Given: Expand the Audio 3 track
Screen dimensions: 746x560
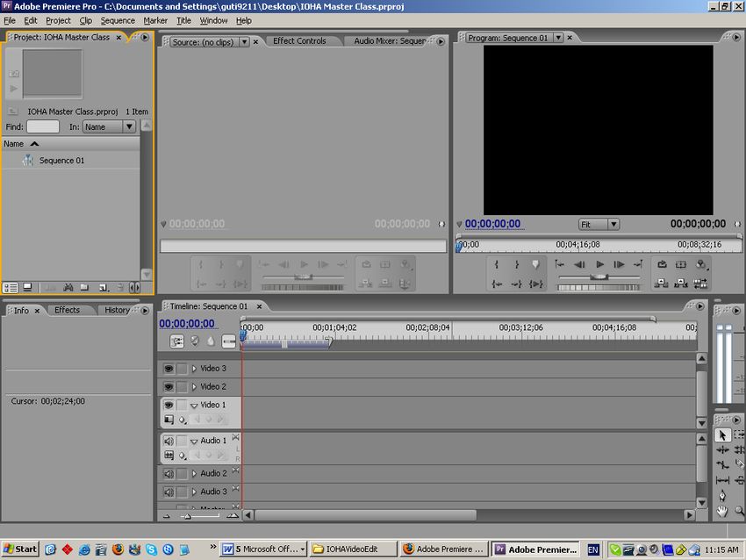Looking at the screenshot, I should click(194, 492).
